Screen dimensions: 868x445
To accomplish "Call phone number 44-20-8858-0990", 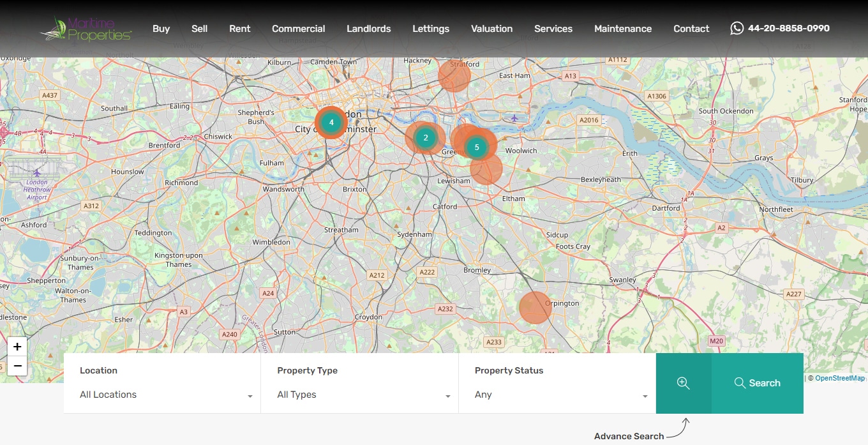I will 789,28.
